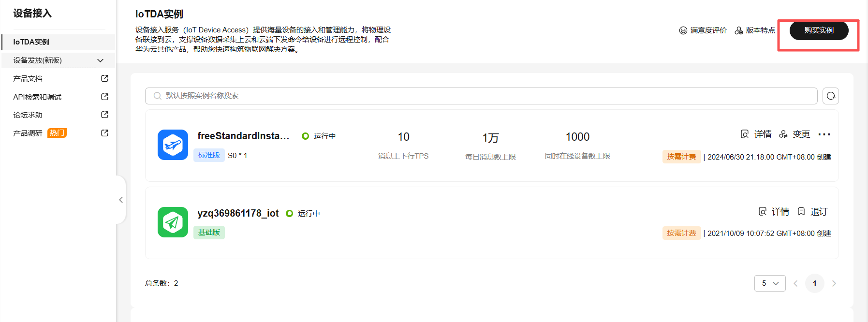Click the IoTDA实例 page heading
The height and width of the screenshot is (322, 868).
(159, 14)
